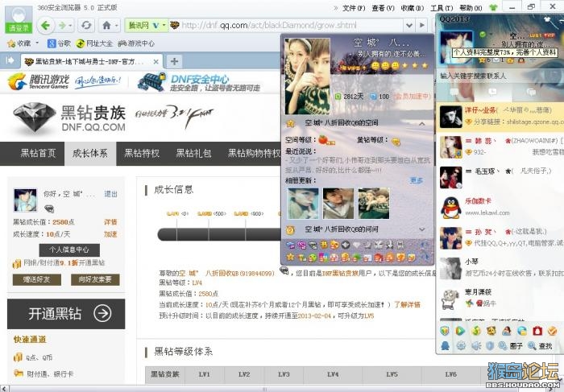Open the red shopping bag app in QQ
Image resolution: width=564 pixels, height=392 pixels.
pyautogui.click(x=537, y=331)
